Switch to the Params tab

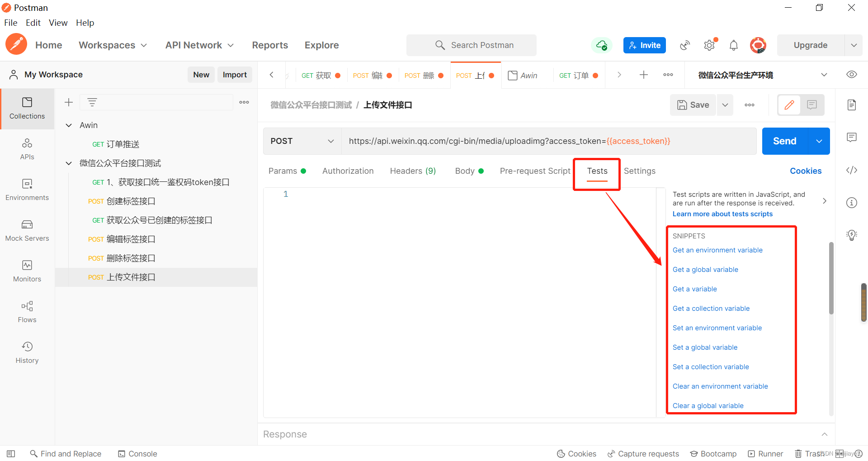(x=287, y=171)
